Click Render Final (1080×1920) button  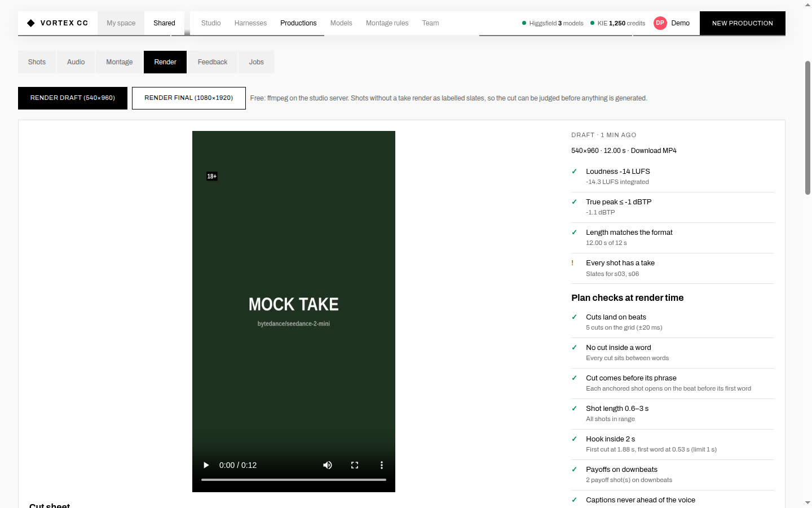(x=189, y=98)
